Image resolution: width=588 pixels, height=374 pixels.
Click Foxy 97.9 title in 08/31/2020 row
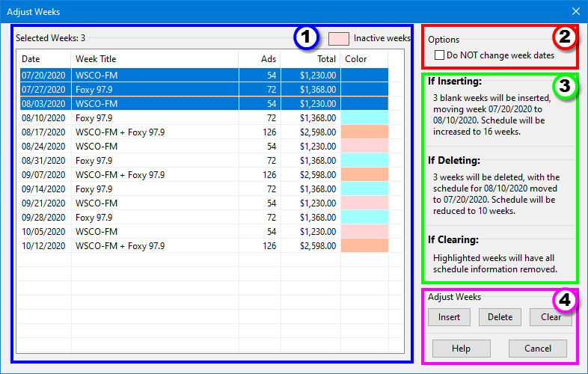tap(94, 161)
